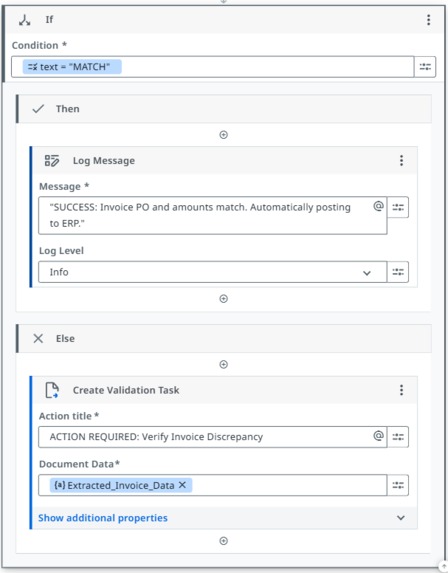This screenshot has width=448, height=573.
Task: Click the Then checkmark icon
Action: 38,109
